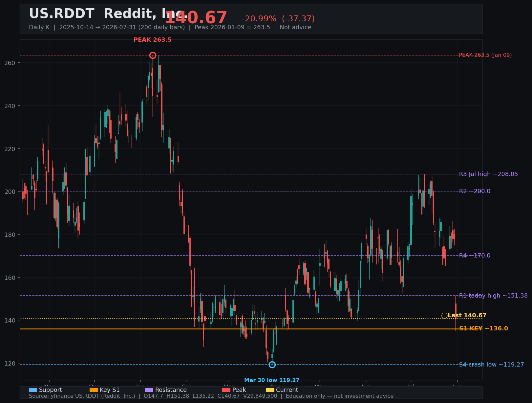The height and width of the screenshot is (403, 532).
Task: Click the S4 crash low ~119.27 label
Action: point(491,365)
